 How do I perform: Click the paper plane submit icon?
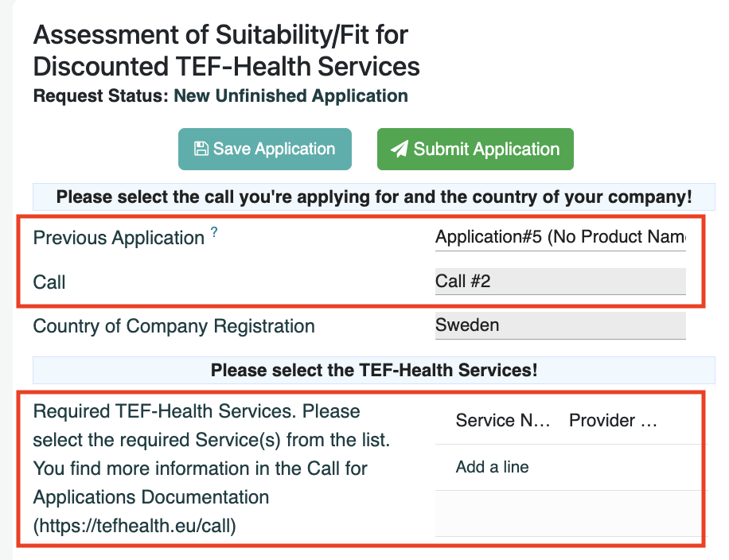point(399,150)
